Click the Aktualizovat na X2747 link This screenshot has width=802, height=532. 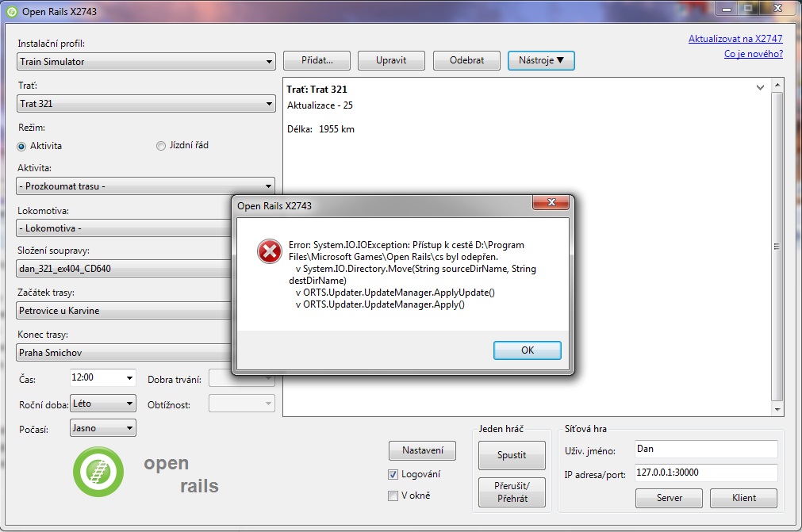[x=735, y=38]
